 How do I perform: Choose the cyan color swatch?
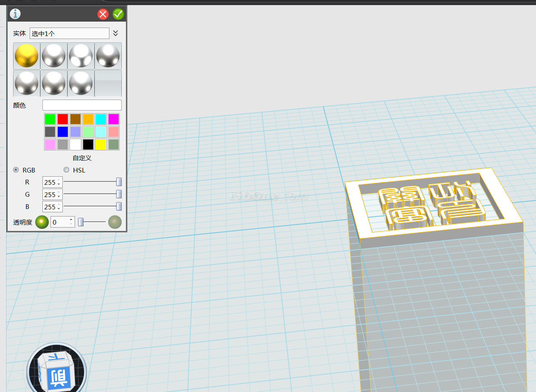pos(101,119)
